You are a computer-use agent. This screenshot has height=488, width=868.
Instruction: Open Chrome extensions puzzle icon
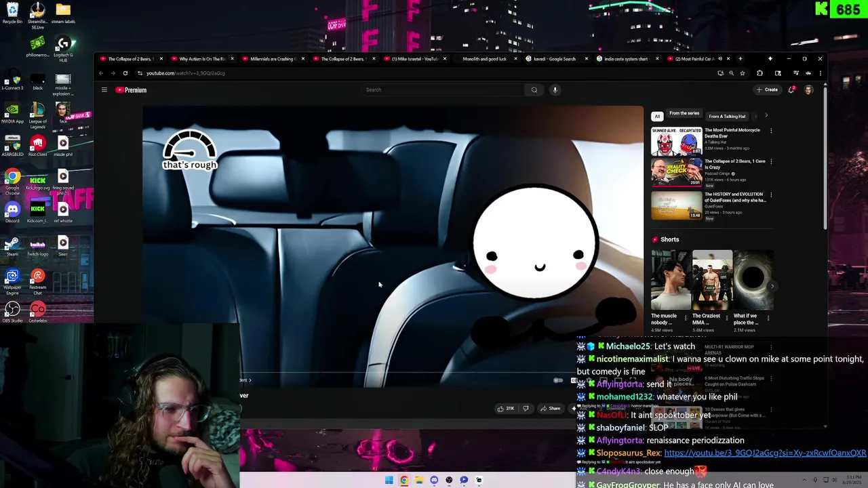pyautogui.click(x=759, y=73)
